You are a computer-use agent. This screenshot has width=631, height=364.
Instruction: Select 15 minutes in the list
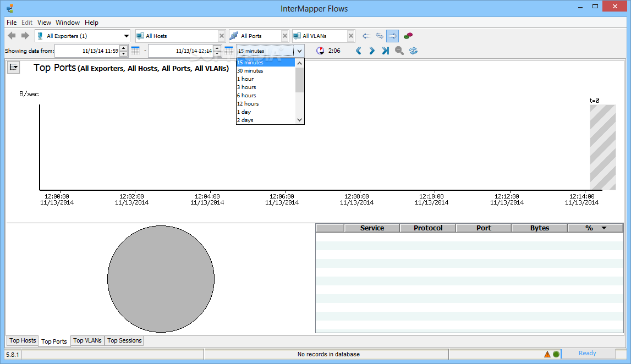pos(266,62)
